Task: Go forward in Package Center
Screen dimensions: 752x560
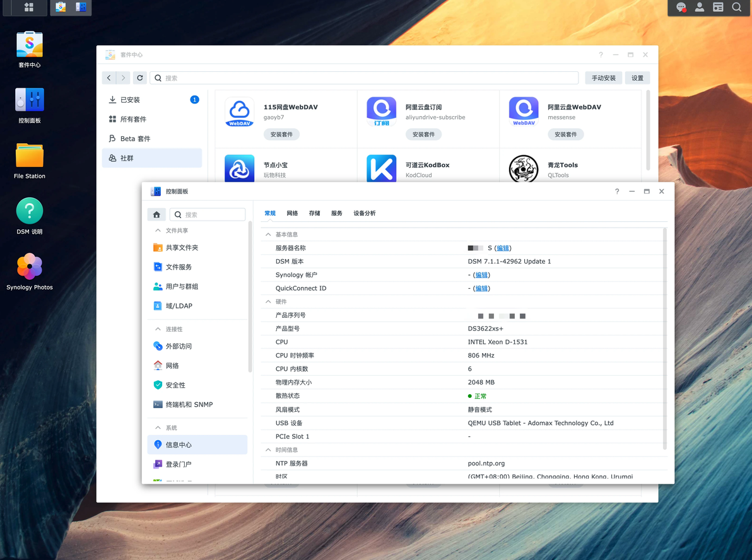Action: 123,78
